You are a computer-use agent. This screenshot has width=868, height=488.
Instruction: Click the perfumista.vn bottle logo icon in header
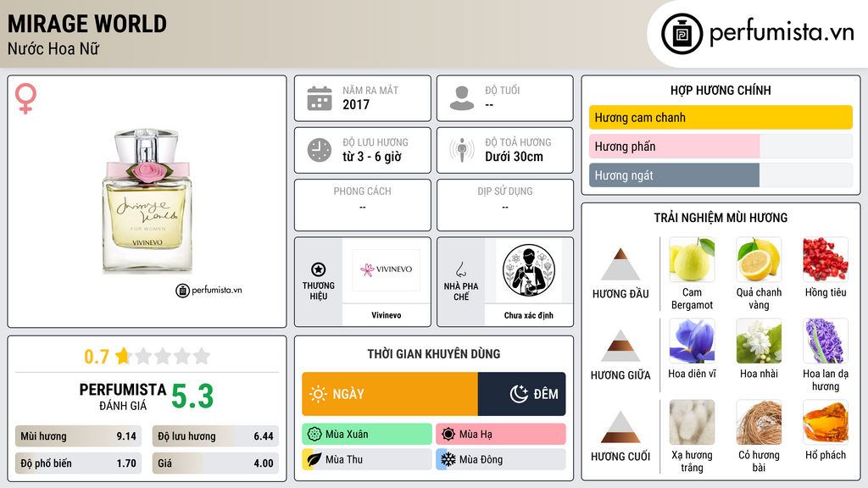(x=682, y=34)
